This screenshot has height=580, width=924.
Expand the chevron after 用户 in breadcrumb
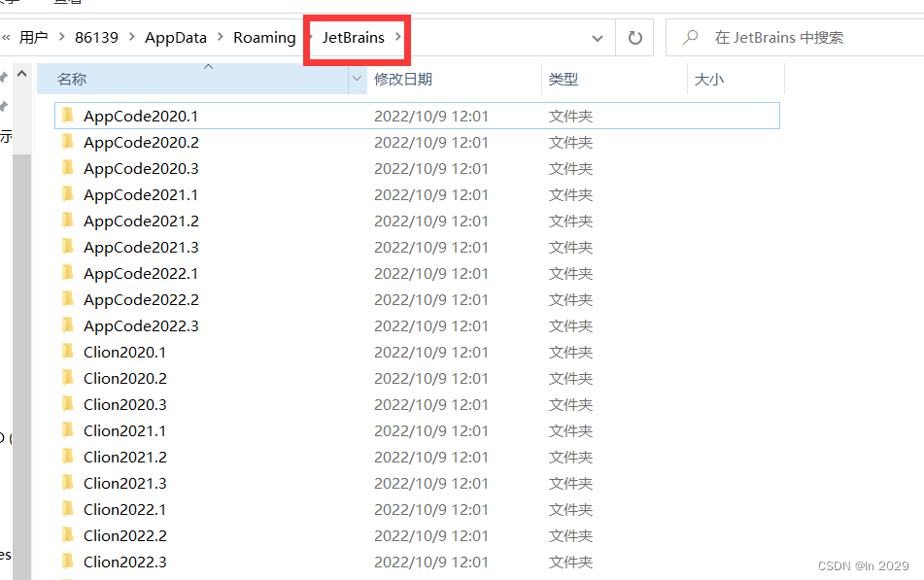click(61, 37)
